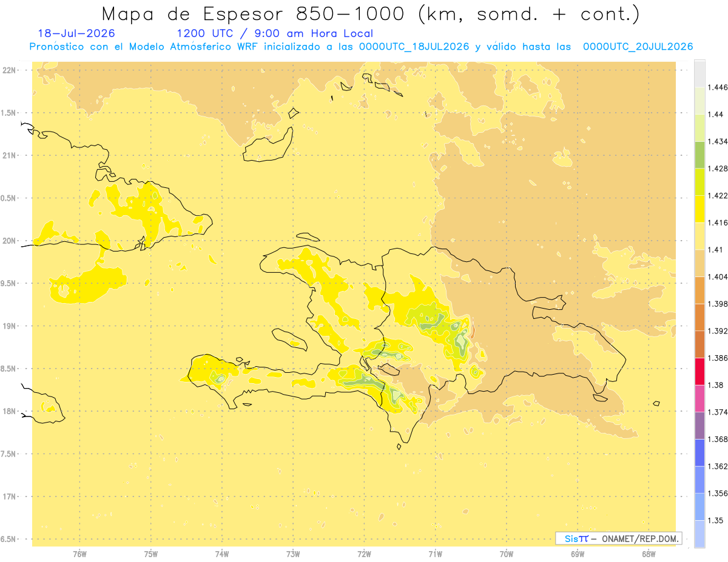Image resolution: width=728 pixels, height=562 pixels.
Task: Click the '71W' longitude label
Action: pyautogui.click(x=435, y=554)
